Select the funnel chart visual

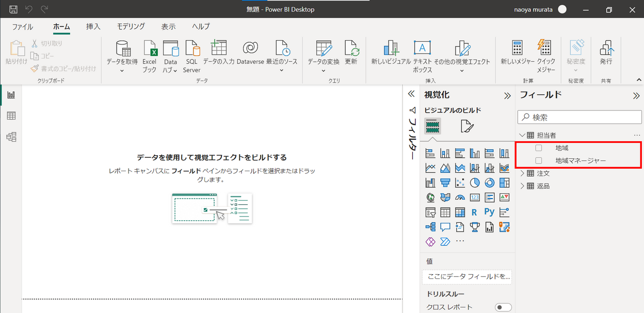[445, 183]
